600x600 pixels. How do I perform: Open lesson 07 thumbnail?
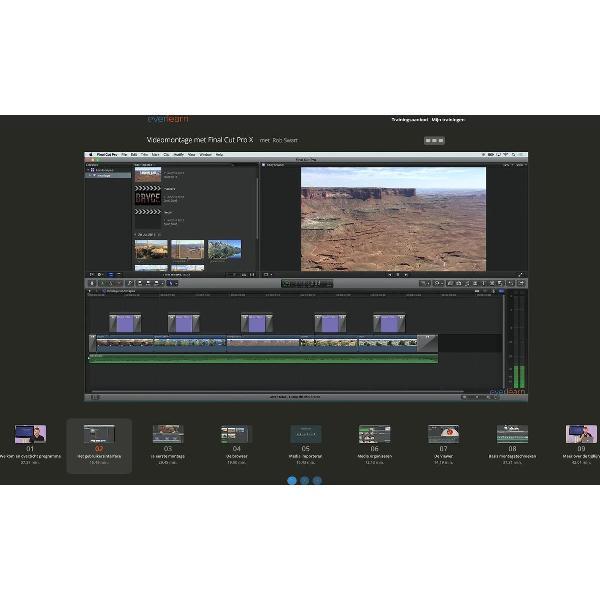point(443,434)
